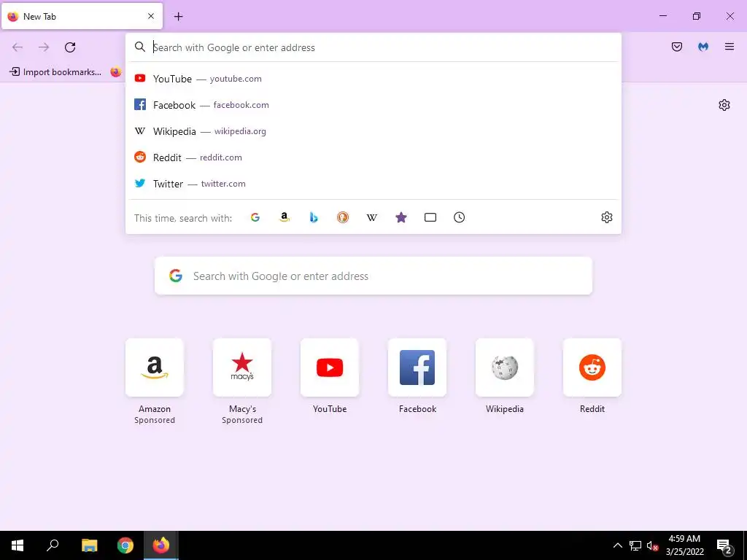Search open tabs with the tab icon
Viewport: 747px width, 560px height.
430,217
